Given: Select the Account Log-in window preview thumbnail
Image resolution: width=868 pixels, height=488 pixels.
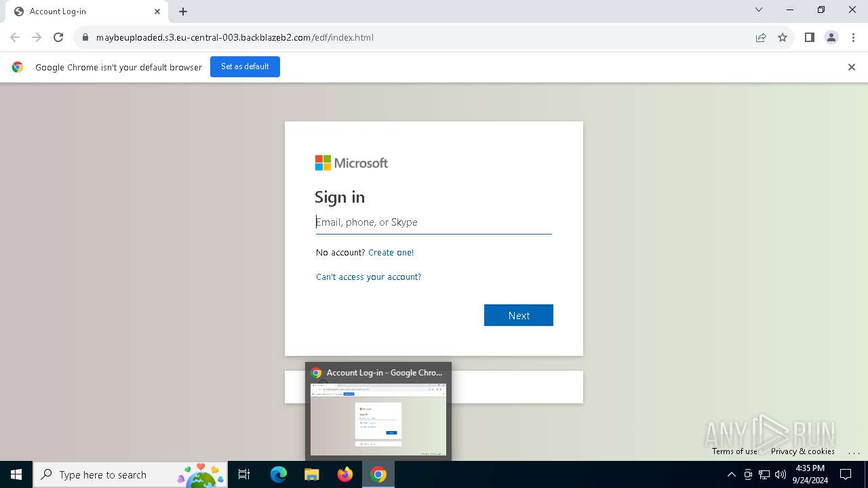Looking at the screenshot, I should 378,419.
